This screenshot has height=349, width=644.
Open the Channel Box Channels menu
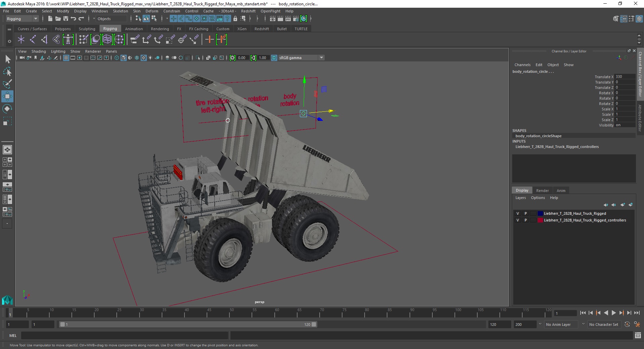coord(522,65)
